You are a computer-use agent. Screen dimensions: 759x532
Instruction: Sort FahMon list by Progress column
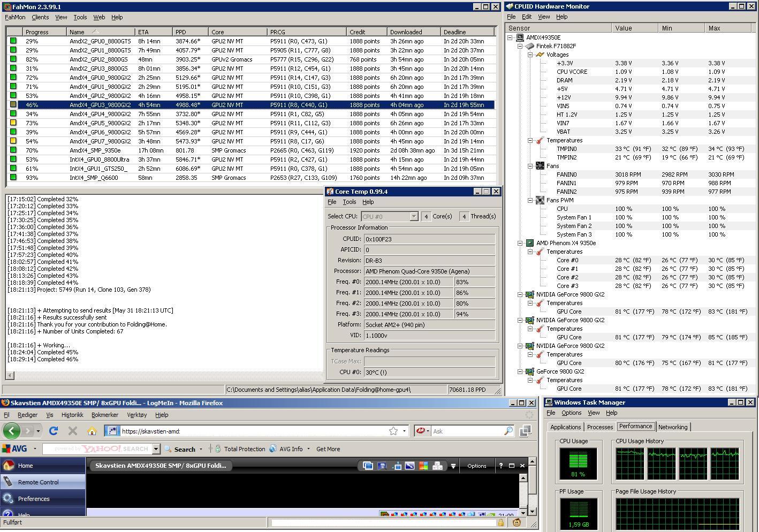[45, 32]
